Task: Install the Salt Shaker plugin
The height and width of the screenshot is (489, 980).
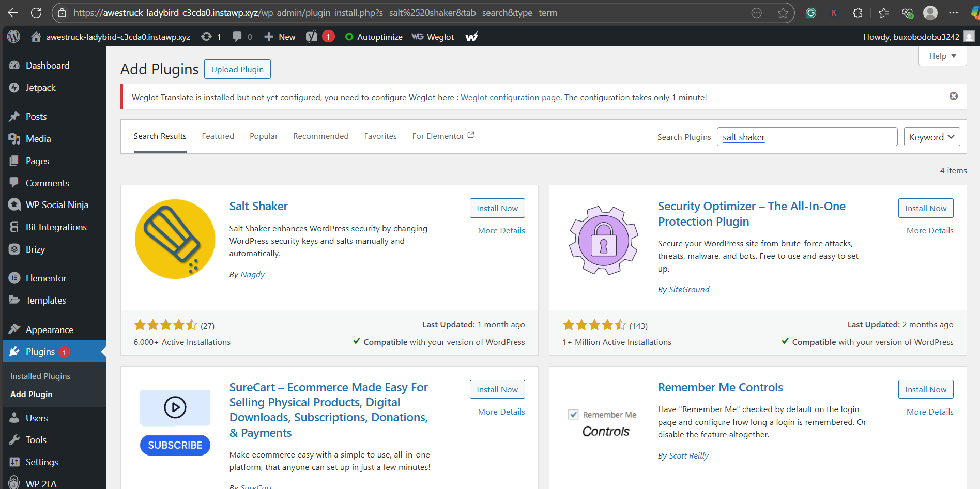Action: click(x=497, y=208)
